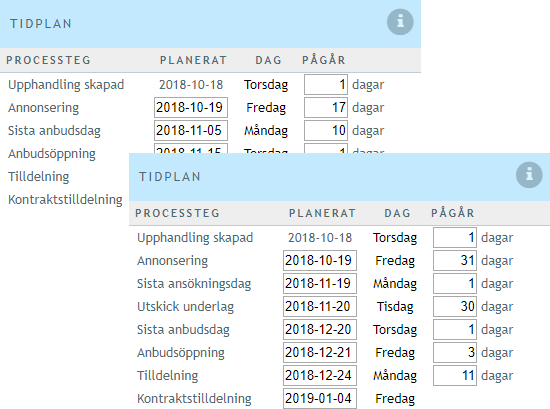Click the 2019-01-04 date for Kontraktstilldelning
Viewport: 550px width, 409px height.
tap(320, 398)
